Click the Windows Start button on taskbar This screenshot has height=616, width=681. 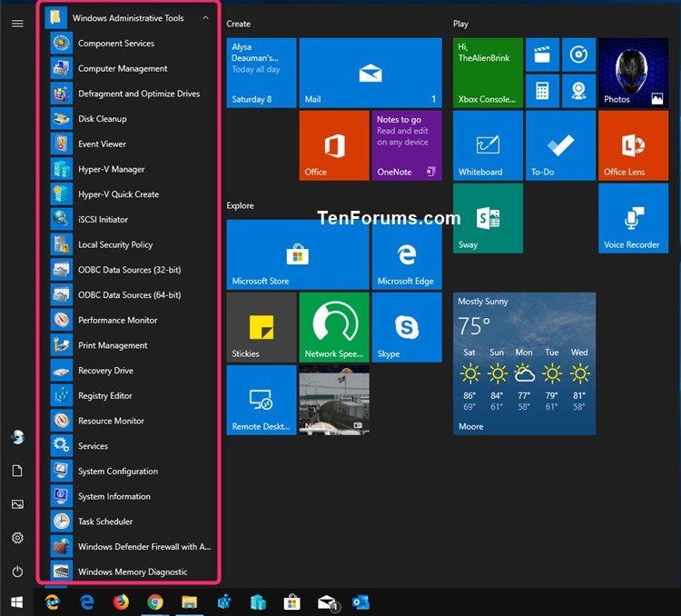point(16,602)
